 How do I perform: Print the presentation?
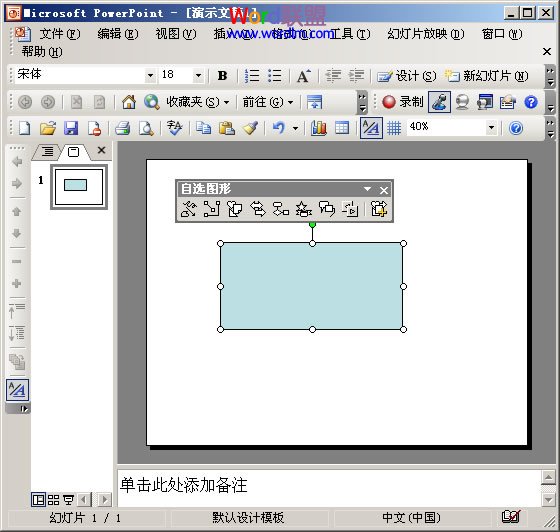[x=123, y=128]
